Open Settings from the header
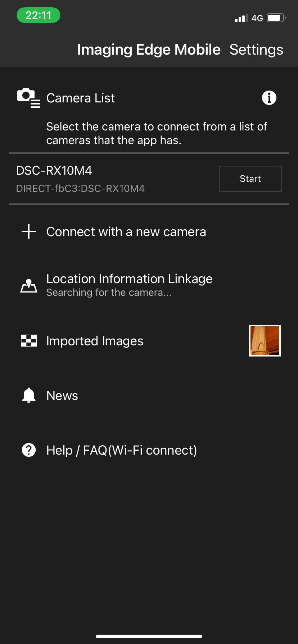Image resolution: width=298 pixels, height=644 pixels. pos(256,50)
